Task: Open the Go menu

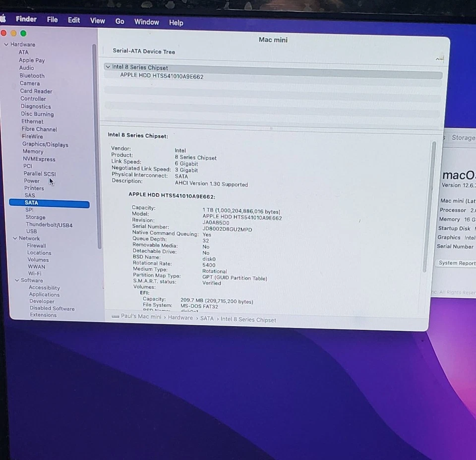Action: [119, 22]
